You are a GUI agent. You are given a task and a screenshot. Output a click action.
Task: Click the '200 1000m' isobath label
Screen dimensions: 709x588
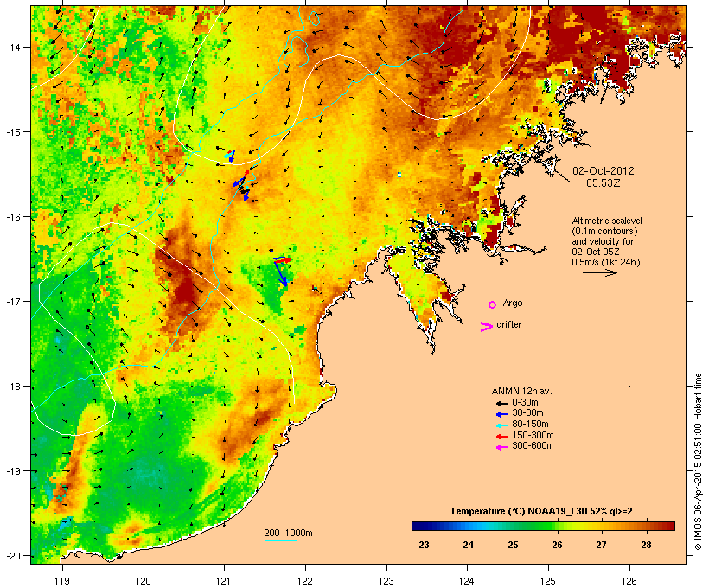pos(288,533)
